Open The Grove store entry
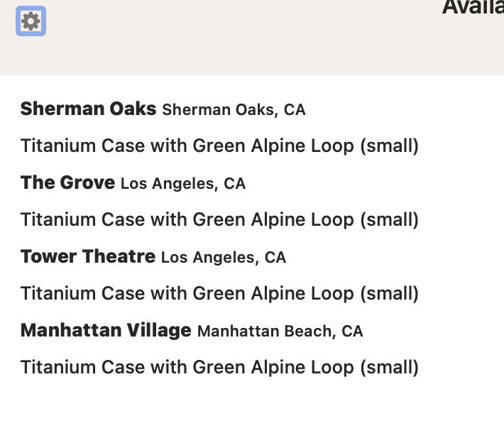Viewport: 504px width, 443px height. point(67,182)
